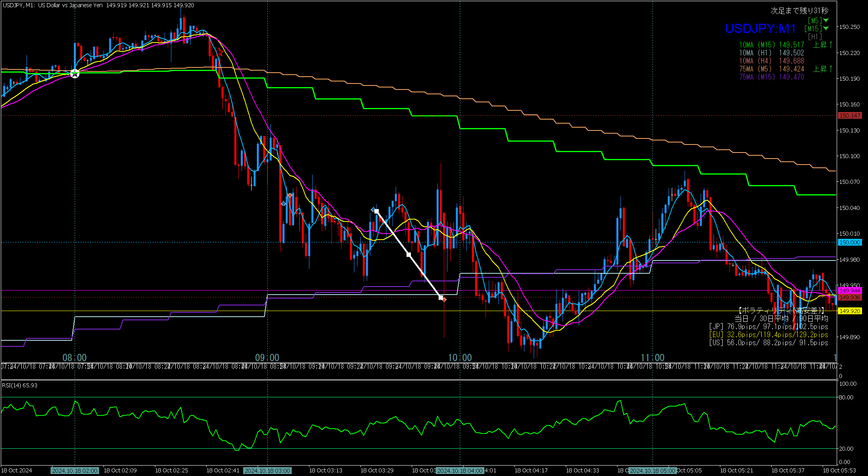Click the large 10:00 hour label
Image resolution: width=868 pixels, height=476 pixels.
tap(460, 358)
